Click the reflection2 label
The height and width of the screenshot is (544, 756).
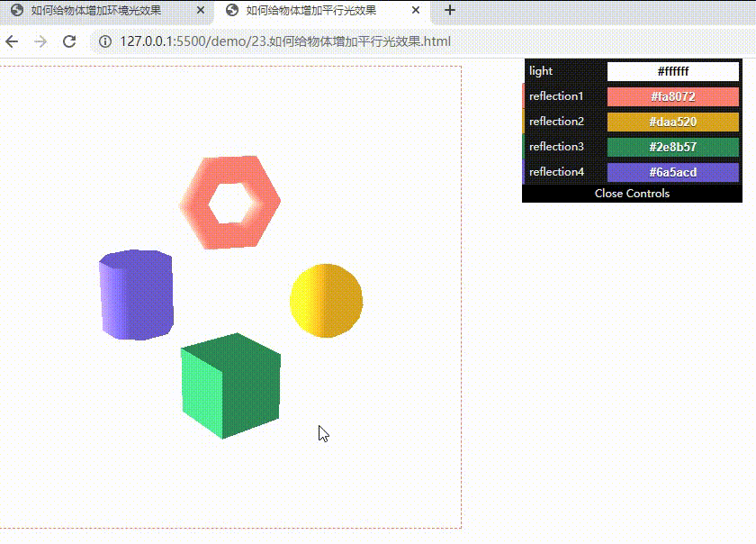click(556, 122)
